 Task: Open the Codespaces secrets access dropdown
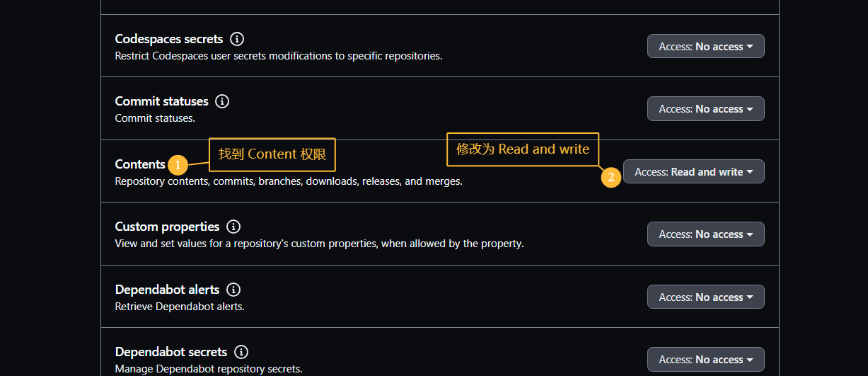705,47
